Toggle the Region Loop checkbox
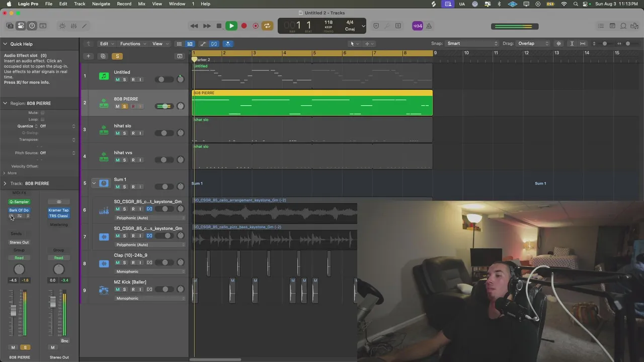This screenshot has width=644, height=362. (x=42, y=119)
